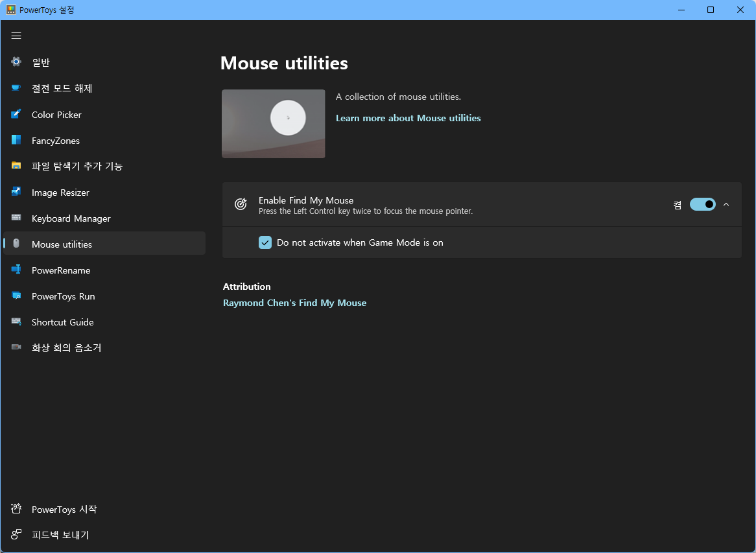Viewport: 756px width, 553px height.
Task: Maximize the PowerToys 설정 window
Action: click(711, 10)
